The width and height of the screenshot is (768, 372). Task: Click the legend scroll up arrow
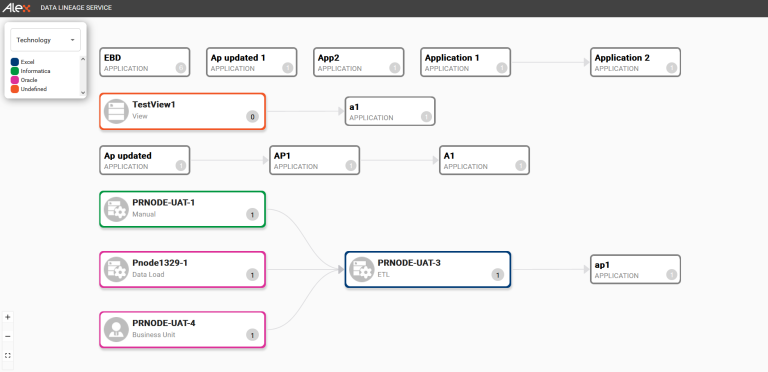[82, 59]
